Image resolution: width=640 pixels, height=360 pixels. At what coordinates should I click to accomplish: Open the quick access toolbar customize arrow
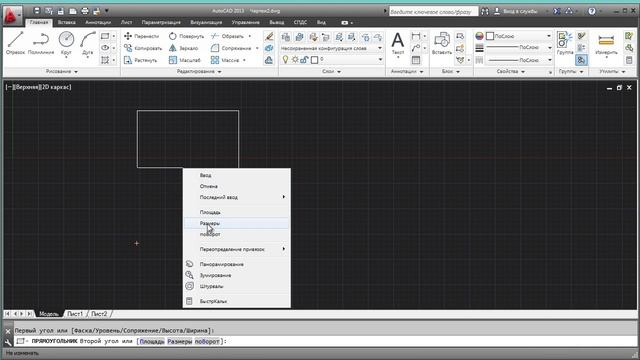click(107, 11)
